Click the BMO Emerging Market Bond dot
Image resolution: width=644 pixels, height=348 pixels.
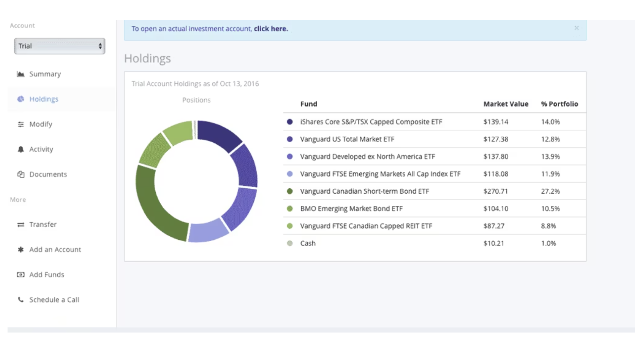point(290,209)
